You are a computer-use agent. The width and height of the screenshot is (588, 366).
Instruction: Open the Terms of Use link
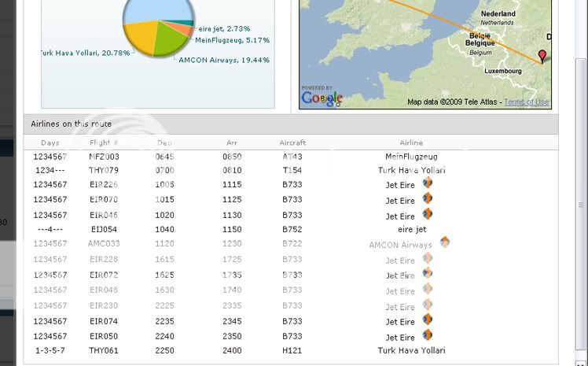click(526, 102)
